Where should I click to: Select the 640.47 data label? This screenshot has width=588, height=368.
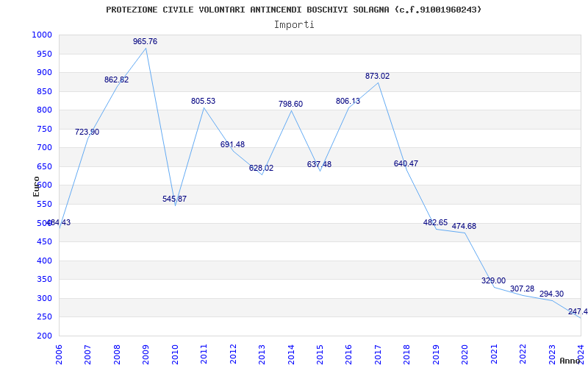[406, 163]
